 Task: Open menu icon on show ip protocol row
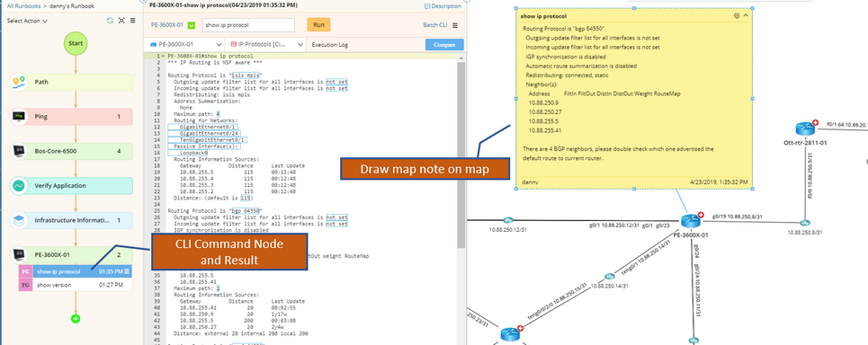pos(128,271)
